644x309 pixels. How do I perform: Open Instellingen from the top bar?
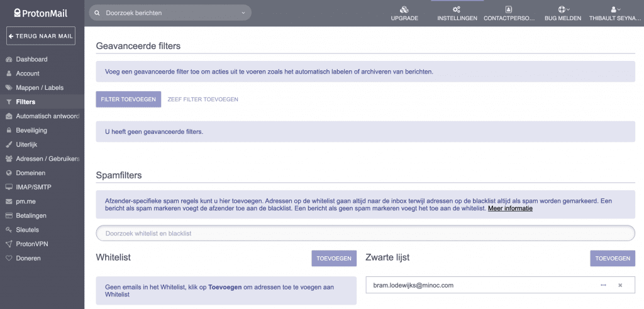(x=457, y=13)
